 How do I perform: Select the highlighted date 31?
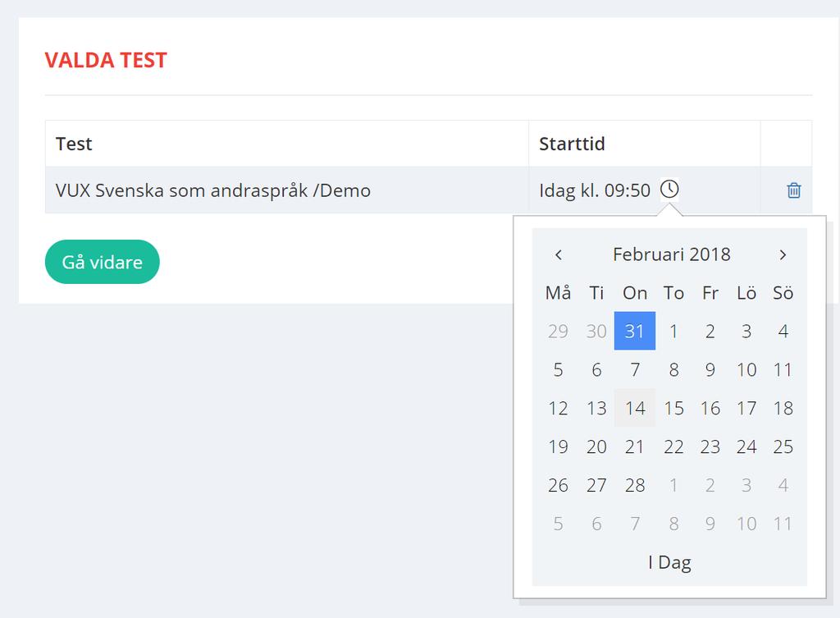pos(635,331)
